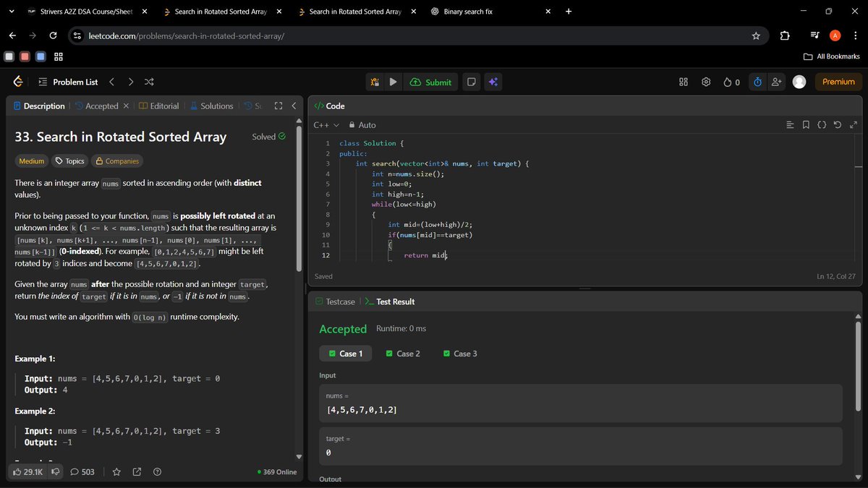Open the layout customization grid icon
Image resolution: width=868 pixels, height=488 pixels.
point(683,82)
